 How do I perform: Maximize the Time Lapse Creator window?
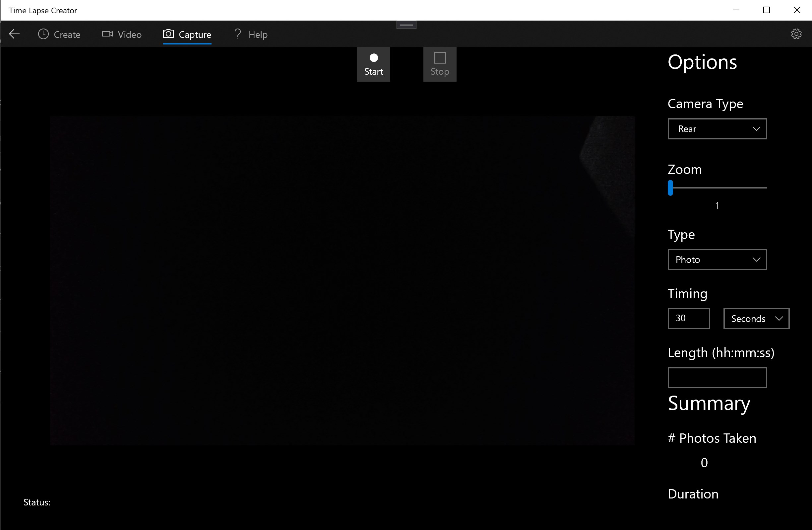[x=766, y=10]
